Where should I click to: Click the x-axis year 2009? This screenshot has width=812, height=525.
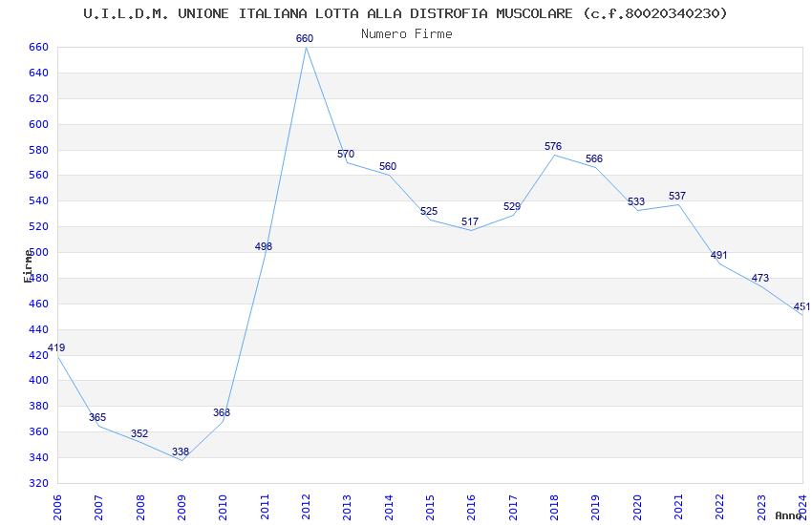click(182, 508)
